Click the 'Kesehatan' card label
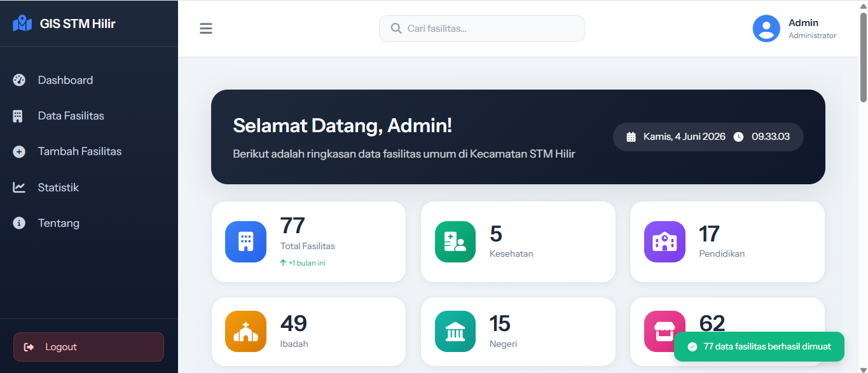The image size is (868, 373). (x=511, y=254)
